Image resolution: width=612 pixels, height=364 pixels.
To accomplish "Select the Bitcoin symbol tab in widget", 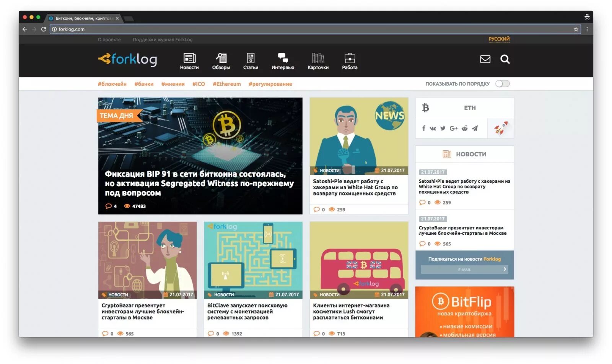I will tap(425, 108).
